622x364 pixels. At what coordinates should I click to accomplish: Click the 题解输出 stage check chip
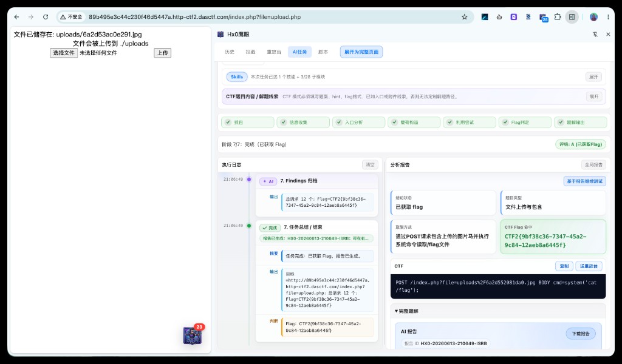[x=580, y=123]
